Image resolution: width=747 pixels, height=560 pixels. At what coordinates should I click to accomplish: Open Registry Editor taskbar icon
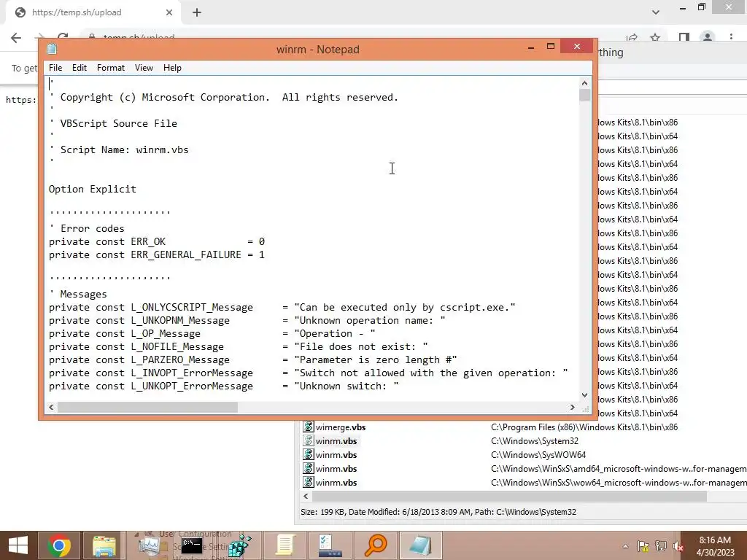(x=239, y=545)
